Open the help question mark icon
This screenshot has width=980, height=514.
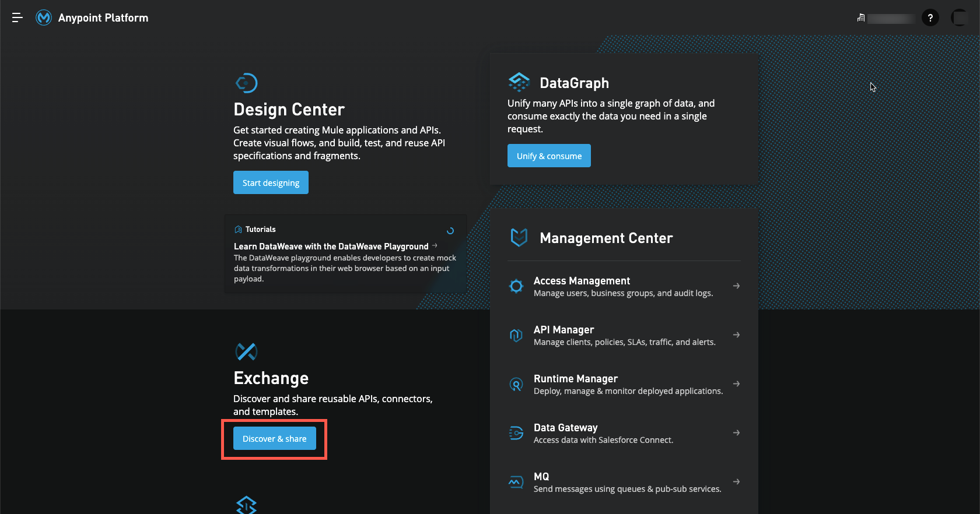(930, 17)
